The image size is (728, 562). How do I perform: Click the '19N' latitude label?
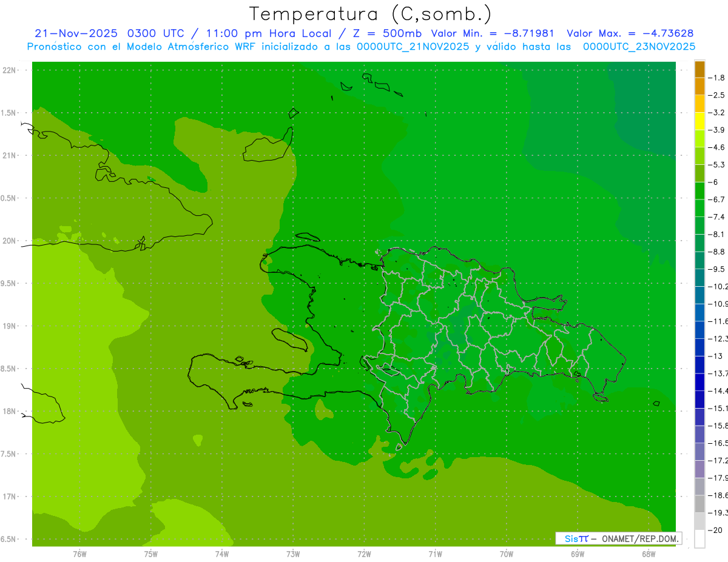(x=10, y=326)
